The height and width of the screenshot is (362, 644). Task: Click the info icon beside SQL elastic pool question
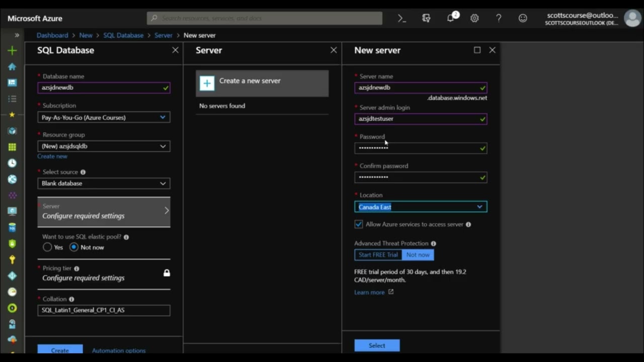click(x=126, y=237)
